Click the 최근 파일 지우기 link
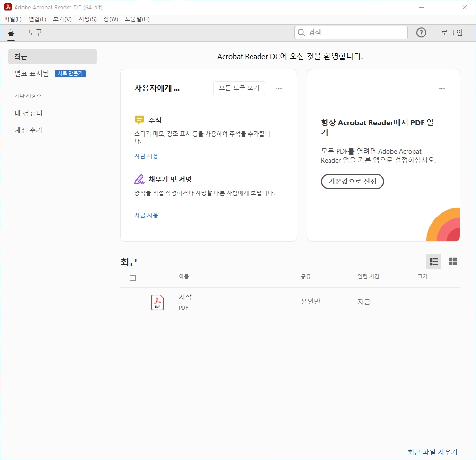The height and width of the screenshot is (460, 476). 433,452
